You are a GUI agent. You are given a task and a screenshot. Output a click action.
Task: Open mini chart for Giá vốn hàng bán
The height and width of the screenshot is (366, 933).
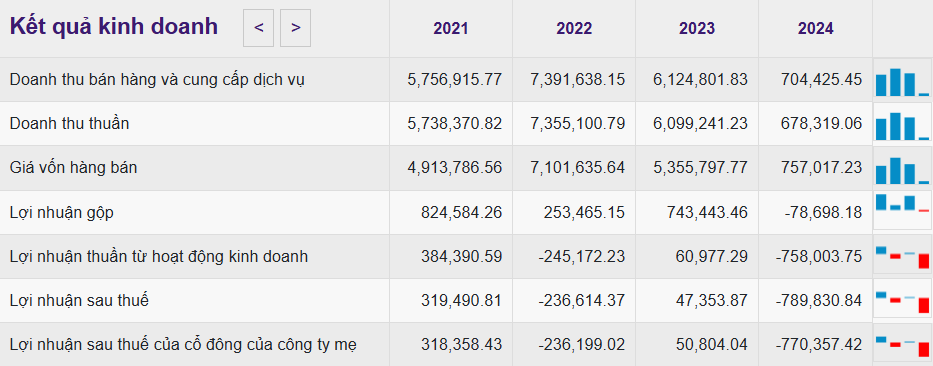[x=902, y=168]
